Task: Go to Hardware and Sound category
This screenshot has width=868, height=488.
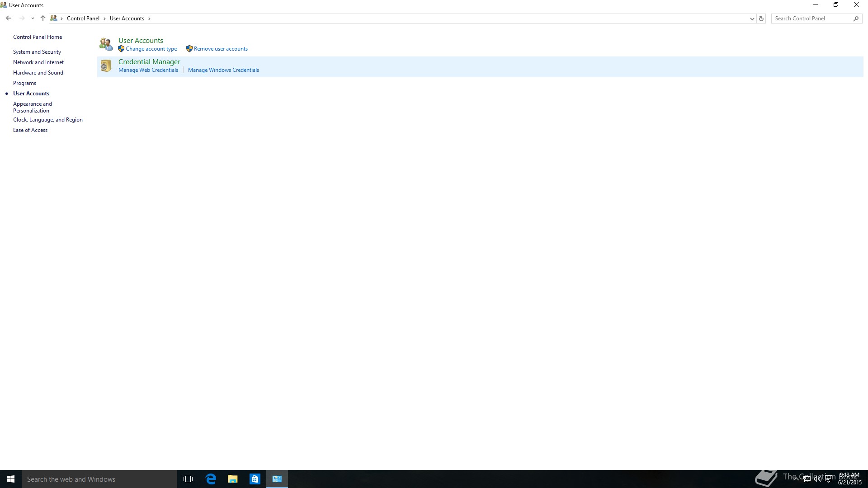Action: coord(38,73)
